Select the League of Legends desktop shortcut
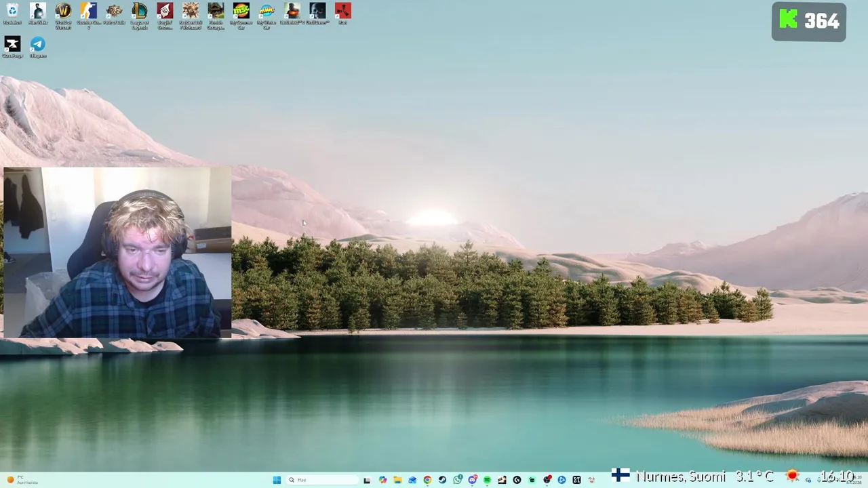This screenshot has height=488, width=868. (x=140, y=16)
